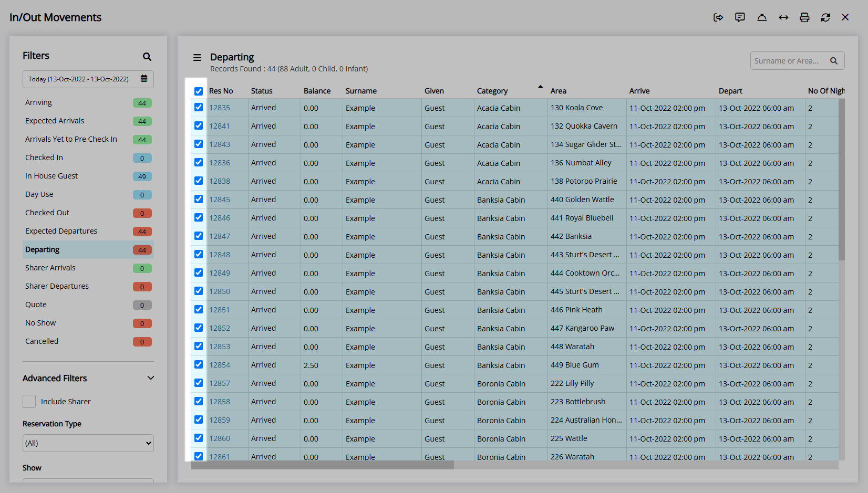
Task: Select the In House Guest filter
Action: click(x=88, y=176)
